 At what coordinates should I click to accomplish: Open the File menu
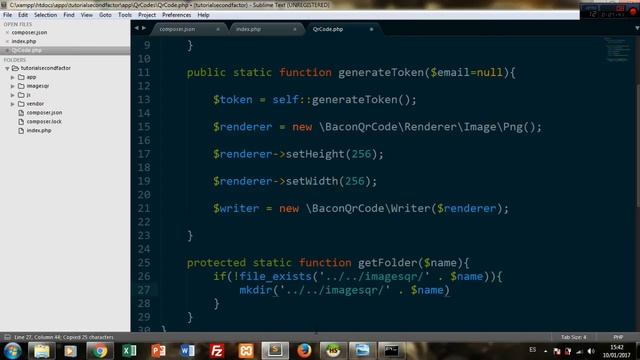point(7,15)
